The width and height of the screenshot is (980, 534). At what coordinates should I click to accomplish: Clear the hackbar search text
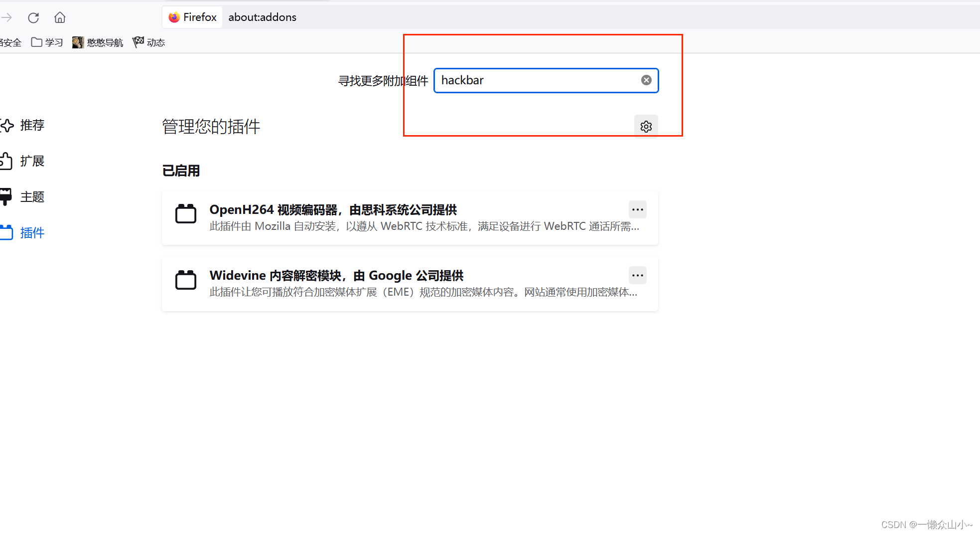coord(646,80)
